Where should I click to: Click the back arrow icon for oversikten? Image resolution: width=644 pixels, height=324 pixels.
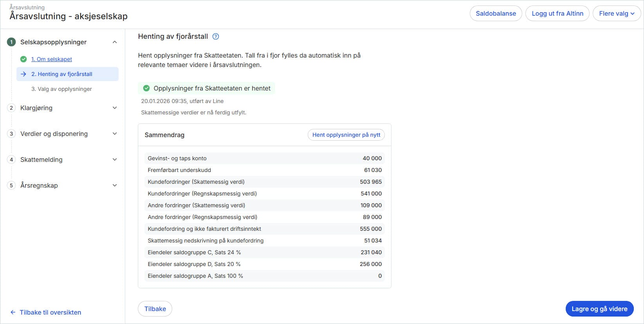pyautogui.click(x=13, y=312)
